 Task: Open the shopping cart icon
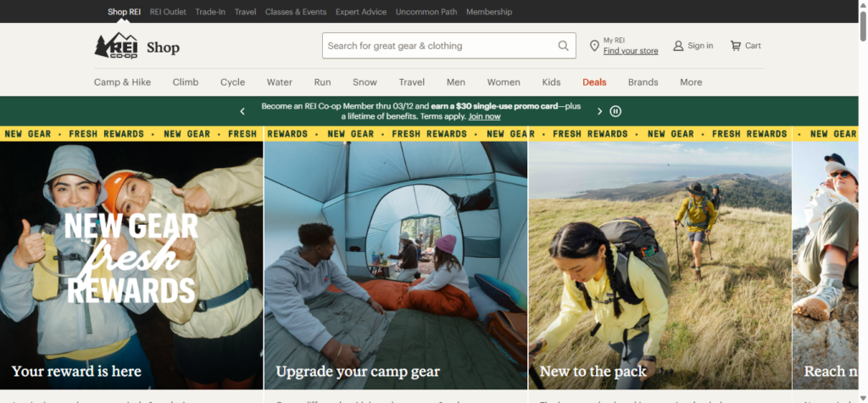click(x=735, y=46)
